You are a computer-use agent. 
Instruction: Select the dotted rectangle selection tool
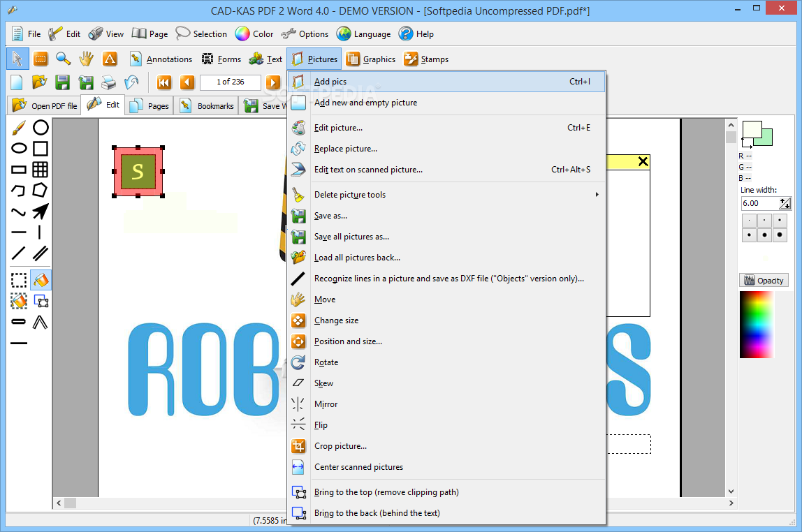point(18,280)
